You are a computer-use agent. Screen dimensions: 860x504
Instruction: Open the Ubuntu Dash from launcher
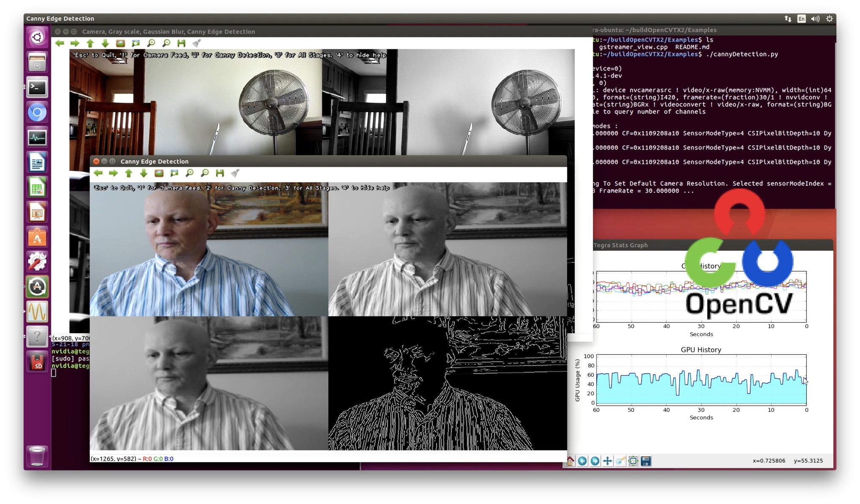(x=37, y=37)
